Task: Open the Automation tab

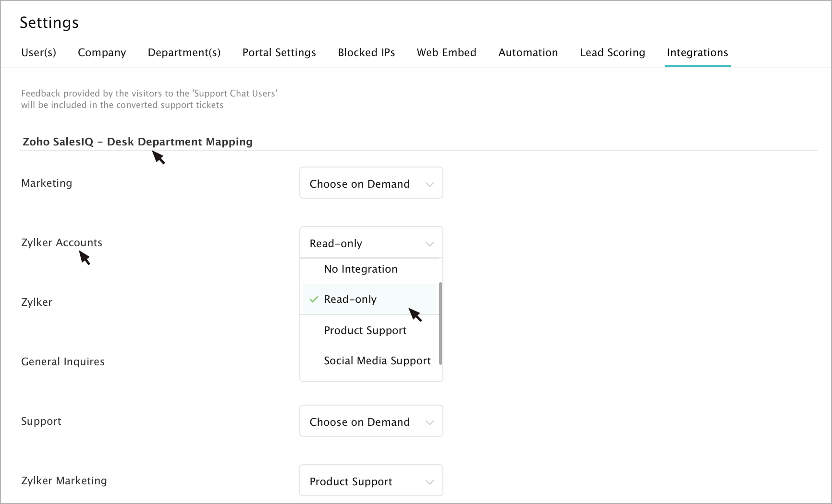Action: (x=528, y=53)
